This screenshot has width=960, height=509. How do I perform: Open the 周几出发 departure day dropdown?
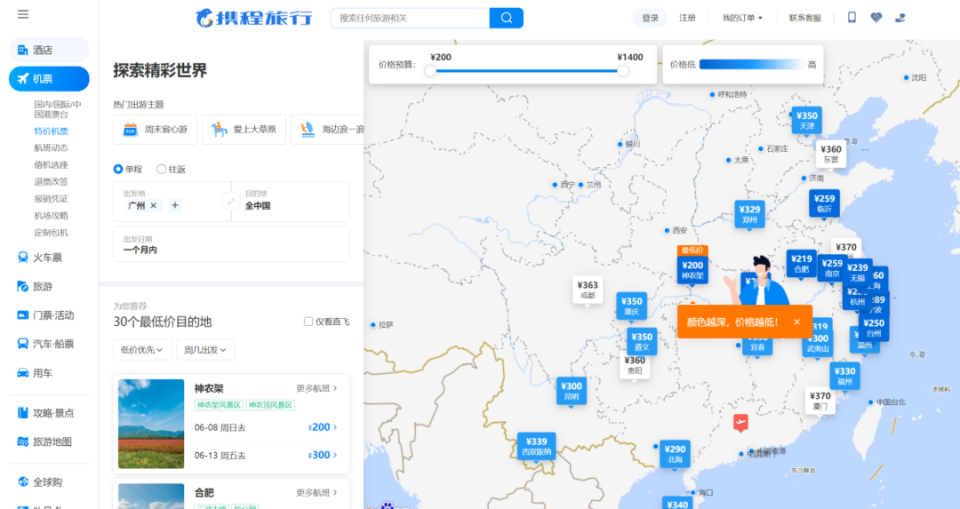coord(206,350)
